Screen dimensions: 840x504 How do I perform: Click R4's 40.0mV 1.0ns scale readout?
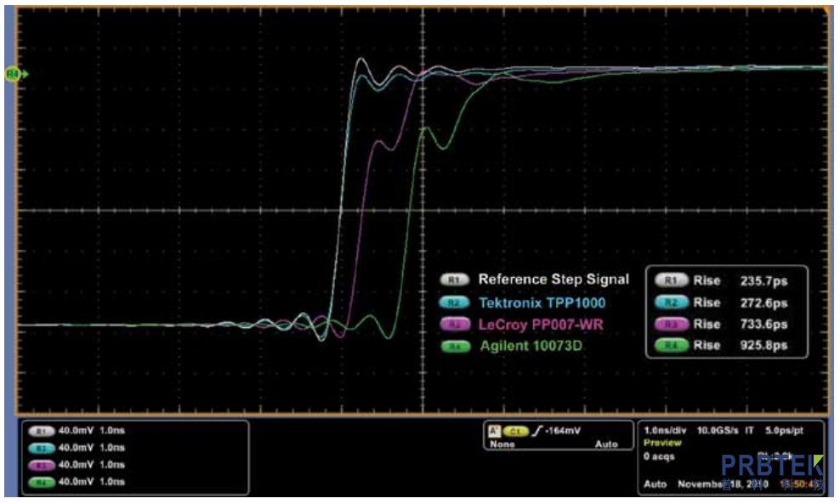point(92,482)
